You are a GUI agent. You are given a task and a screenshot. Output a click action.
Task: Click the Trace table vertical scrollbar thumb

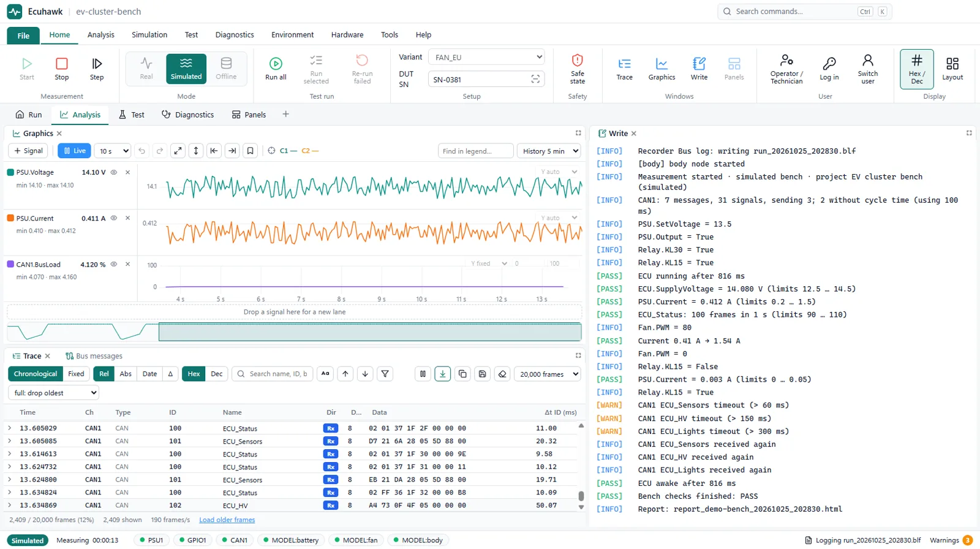point(581,496)
